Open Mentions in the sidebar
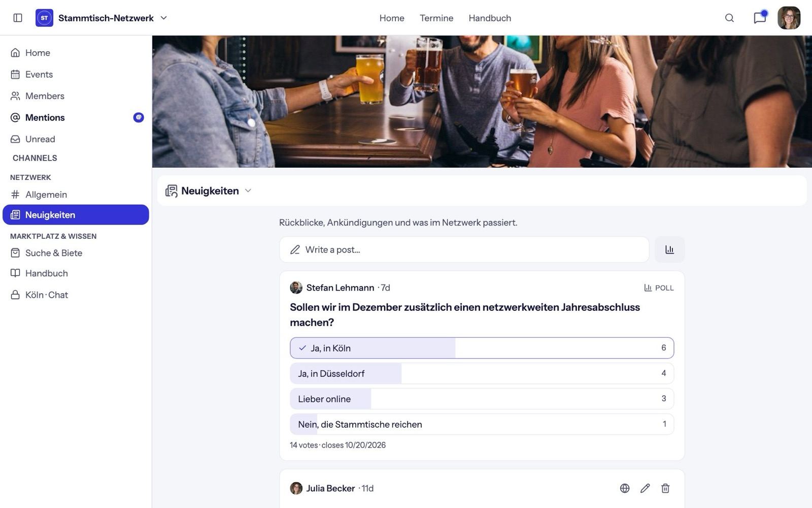Viewport: 812px width, 508px height. tap(76, 117)
